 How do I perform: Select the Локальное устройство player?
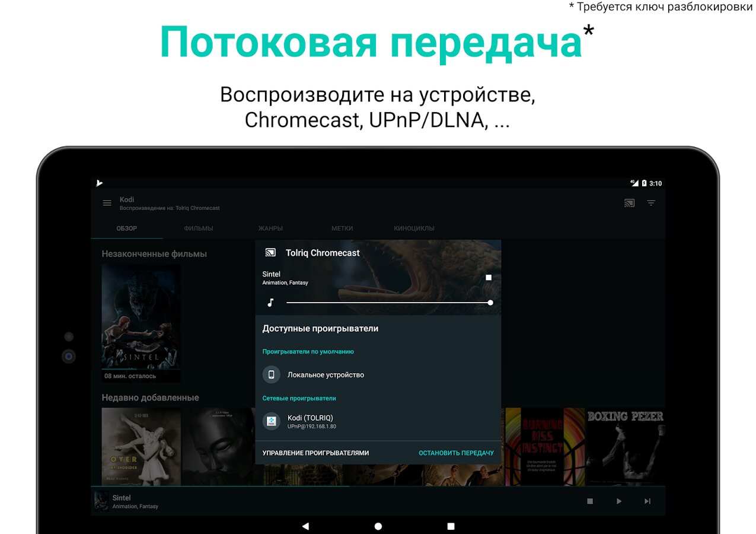[x=378, y=375]
